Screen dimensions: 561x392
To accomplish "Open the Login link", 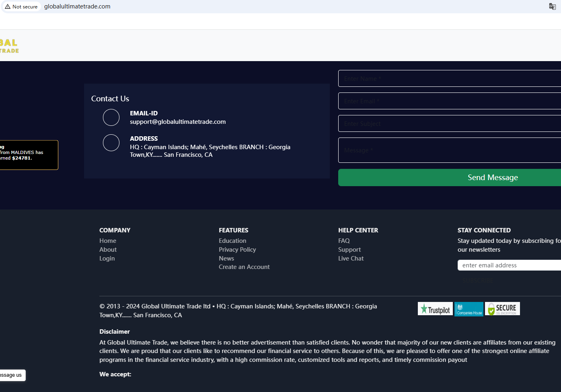I will click(x=107, y=259).
